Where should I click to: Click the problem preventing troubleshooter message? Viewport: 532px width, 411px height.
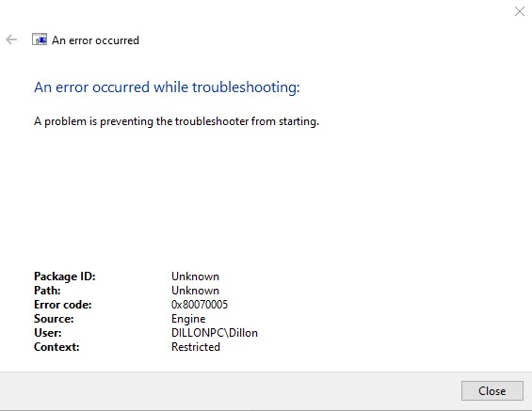[x=176, y=121]
